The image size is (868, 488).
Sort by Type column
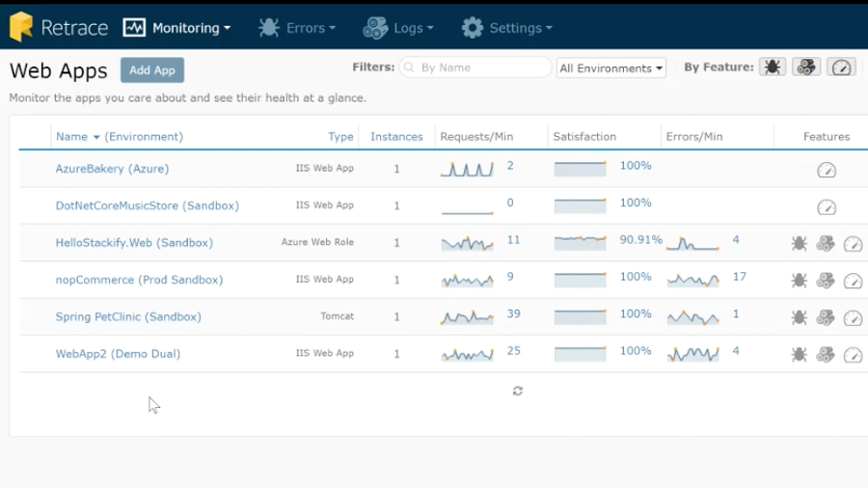coord(340,137)
